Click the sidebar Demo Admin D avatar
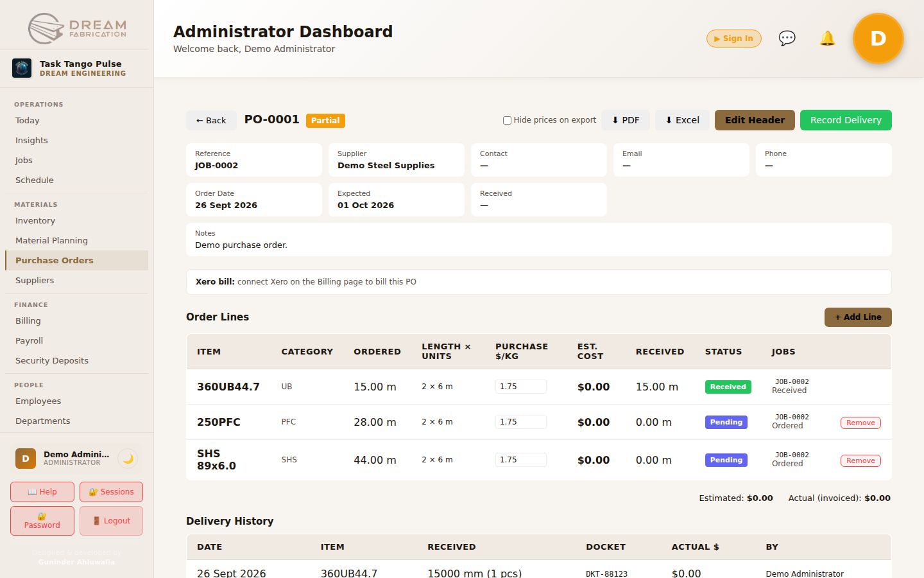This screenshot has width=924, height=578. (x=26, y=459)
